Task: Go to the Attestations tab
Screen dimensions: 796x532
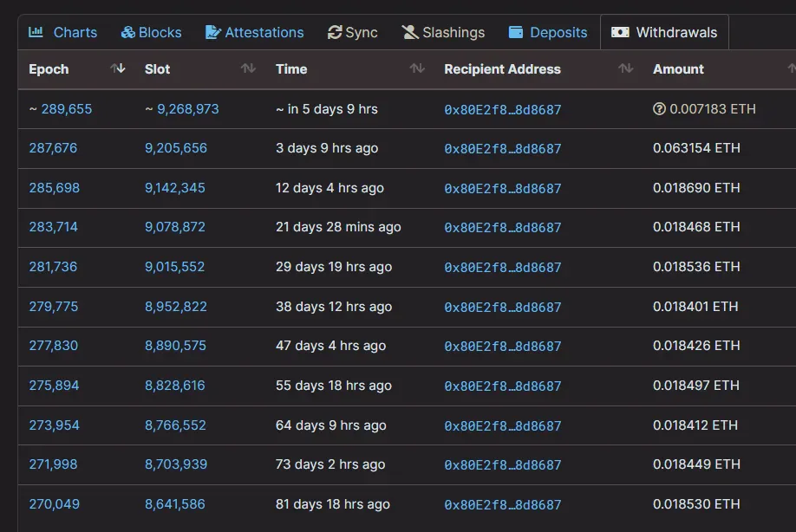Action: coord(254,32)
